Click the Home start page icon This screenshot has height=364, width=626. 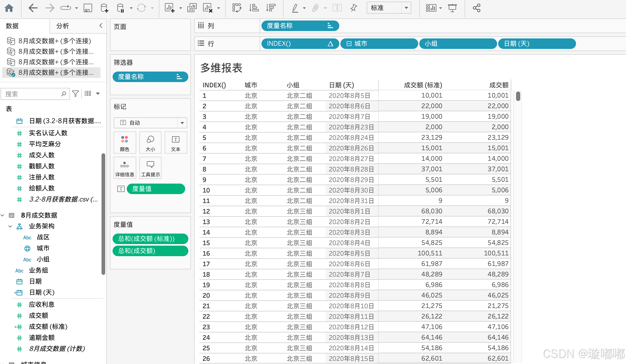(9, 8)
